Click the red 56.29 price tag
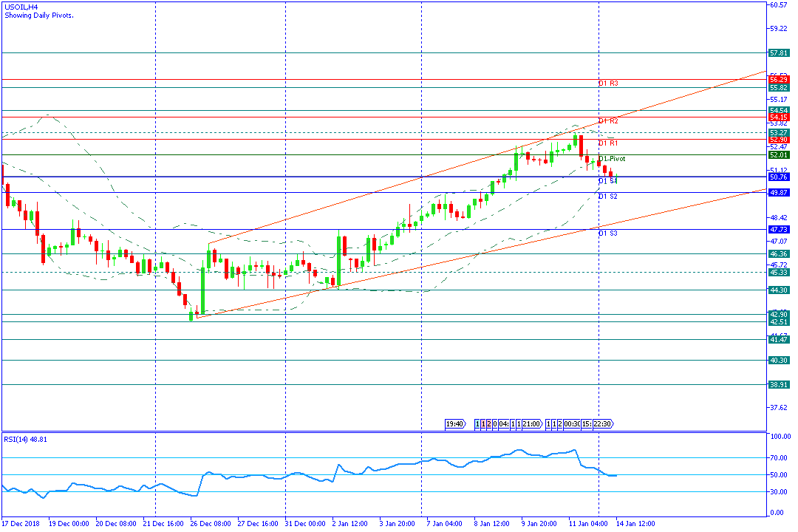The width and height of the screenshot is (798, 532). pos(779,79)
